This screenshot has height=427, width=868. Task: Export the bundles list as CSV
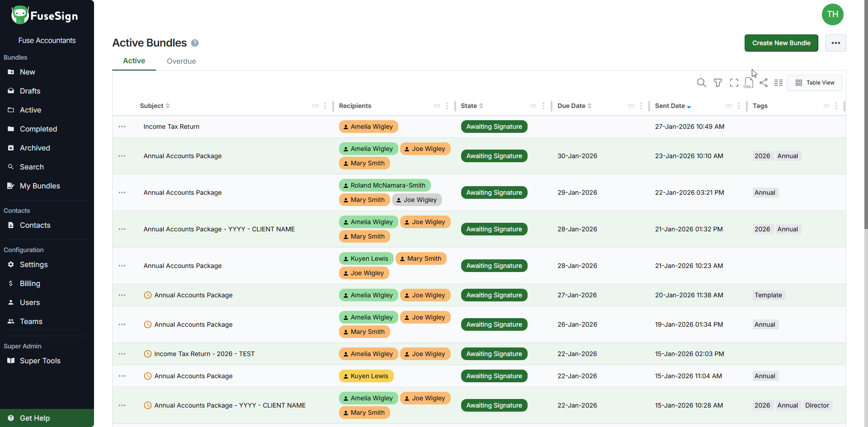point(749,83)
